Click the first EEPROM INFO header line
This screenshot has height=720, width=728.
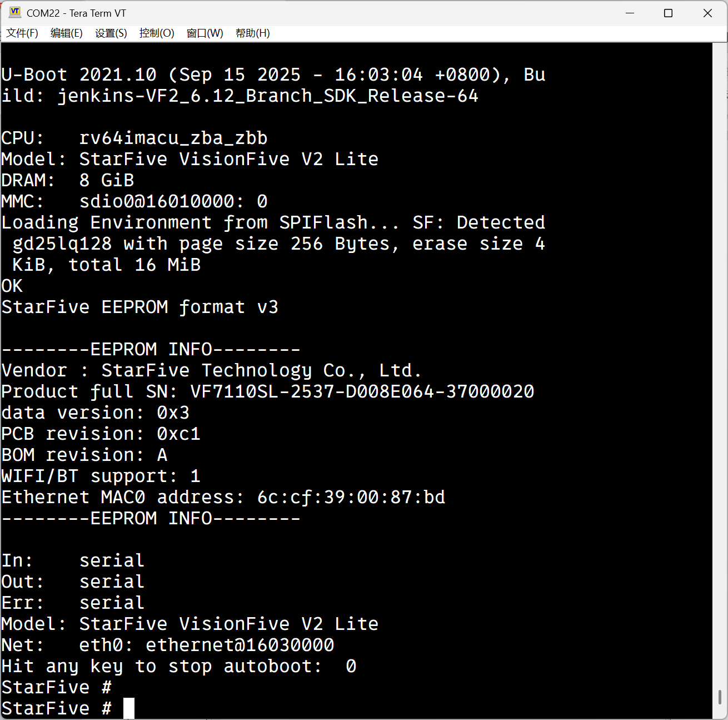coord(151,349)
